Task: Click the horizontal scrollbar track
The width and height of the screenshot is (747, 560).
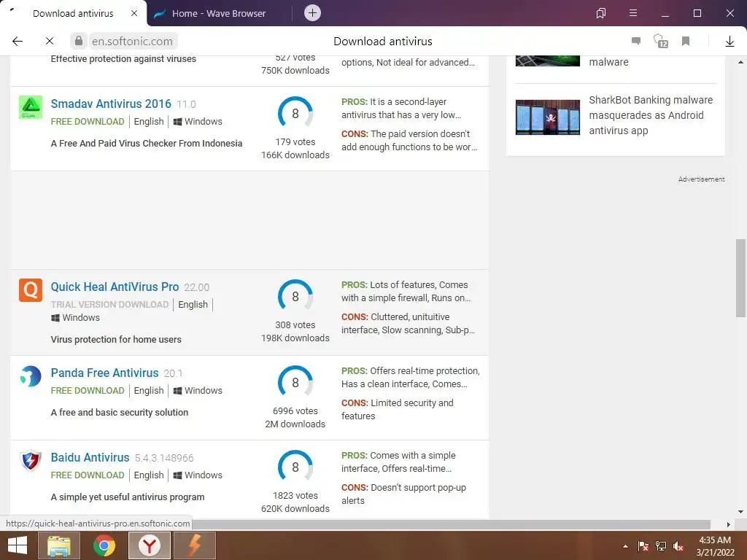Action: (x=450, y=524)
